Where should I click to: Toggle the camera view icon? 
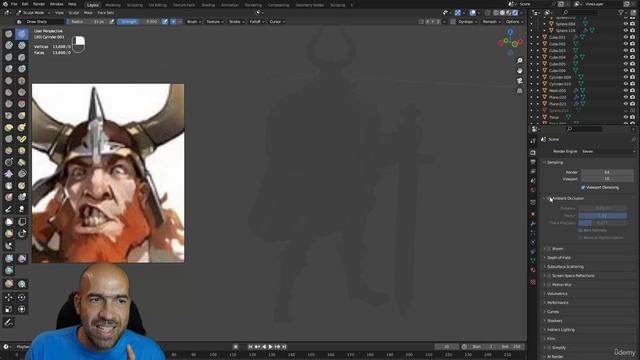click(x=520, y=81)
